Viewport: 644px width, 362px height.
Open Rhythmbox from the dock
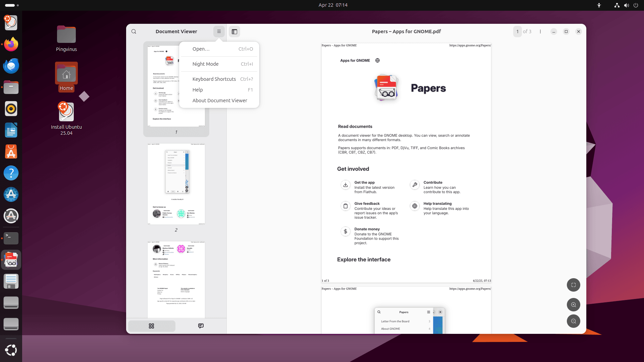(11, 109)
